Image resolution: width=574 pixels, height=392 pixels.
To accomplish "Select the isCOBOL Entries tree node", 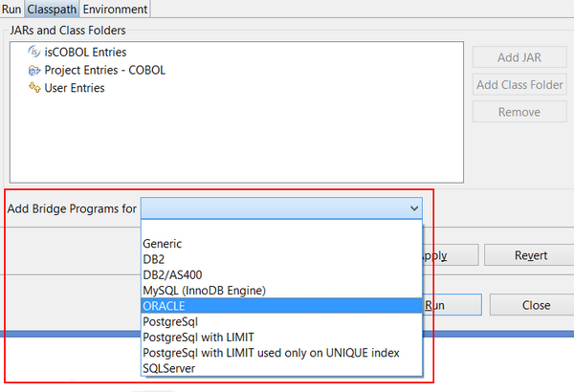I will click(85, 52).
